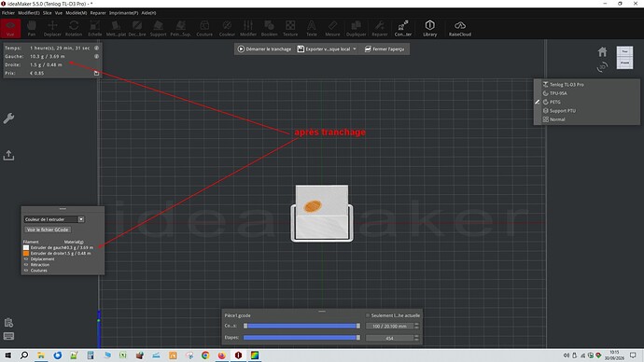
Task: Toggle Coutures visibility eye
Action: pos(26,271)
